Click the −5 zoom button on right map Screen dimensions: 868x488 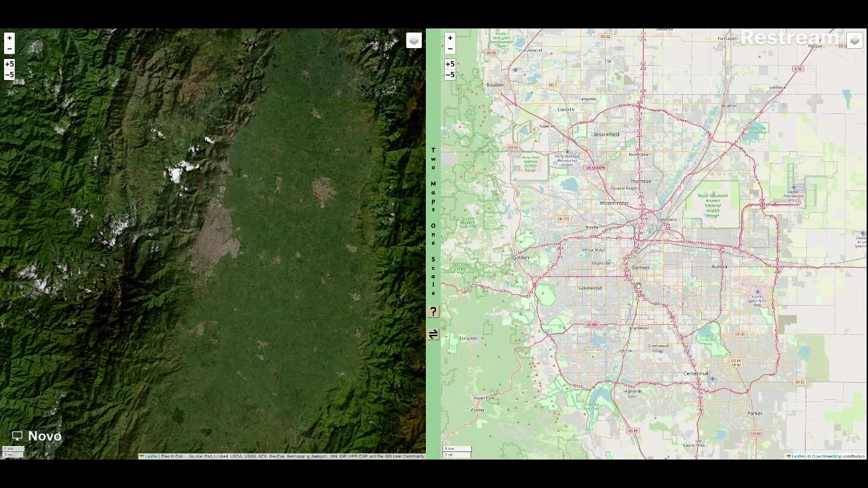450,75
